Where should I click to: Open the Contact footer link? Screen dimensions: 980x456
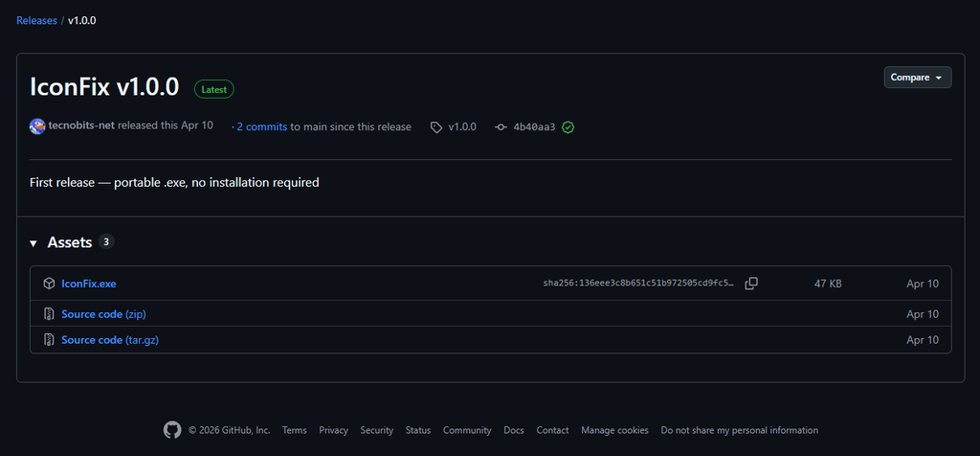[552, 430]
